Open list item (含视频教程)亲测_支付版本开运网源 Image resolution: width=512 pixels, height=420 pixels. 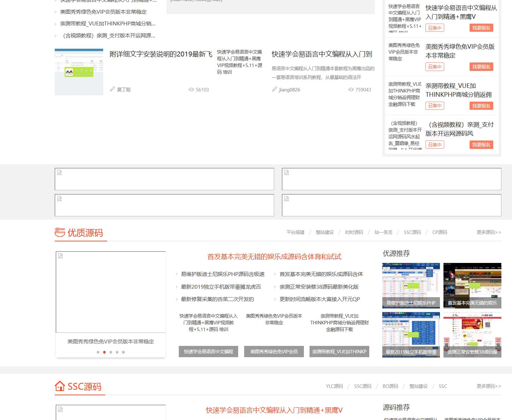point(108,36)
